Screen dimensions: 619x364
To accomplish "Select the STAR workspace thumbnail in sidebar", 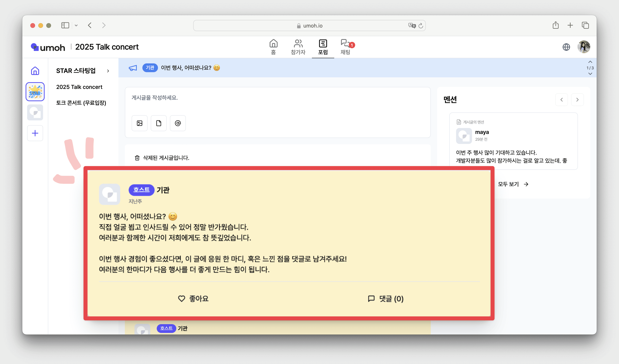I will 35,92.
